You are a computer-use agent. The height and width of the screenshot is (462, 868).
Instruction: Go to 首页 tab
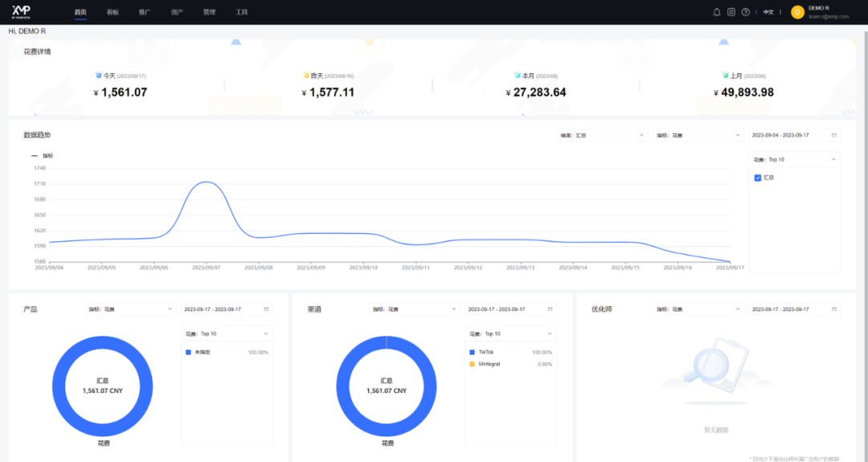[x=80, y=12]
